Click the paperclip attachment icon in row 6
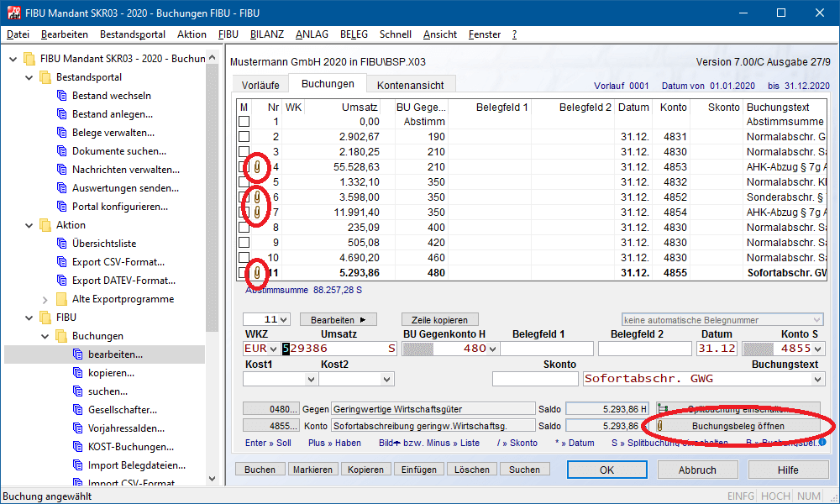The height and width of the screenshot is (504, 840). (258, 197)
